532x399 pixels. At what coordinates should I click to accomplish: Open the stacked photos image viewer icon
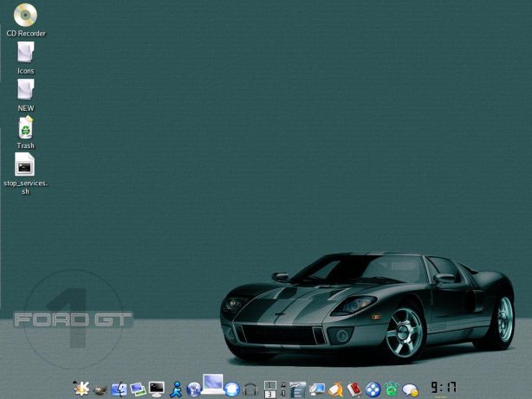(138, 389)
